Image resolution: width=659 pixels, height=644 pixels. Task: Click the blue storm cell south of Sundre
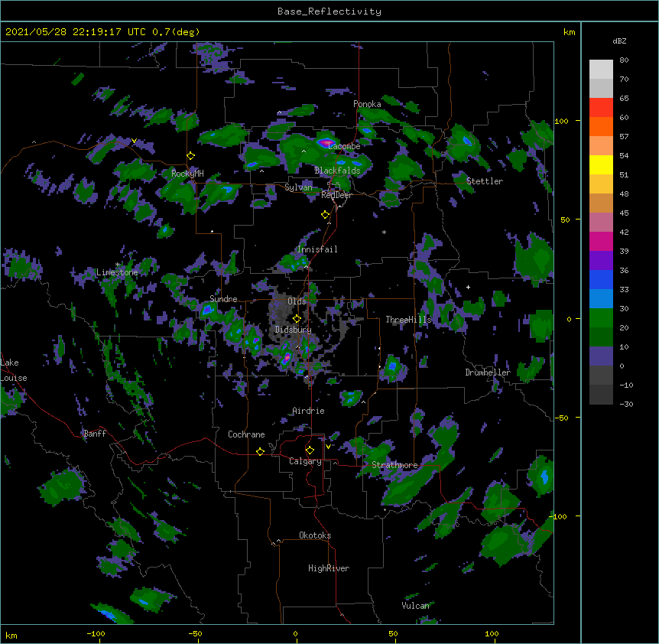click(x=207, y=311)
